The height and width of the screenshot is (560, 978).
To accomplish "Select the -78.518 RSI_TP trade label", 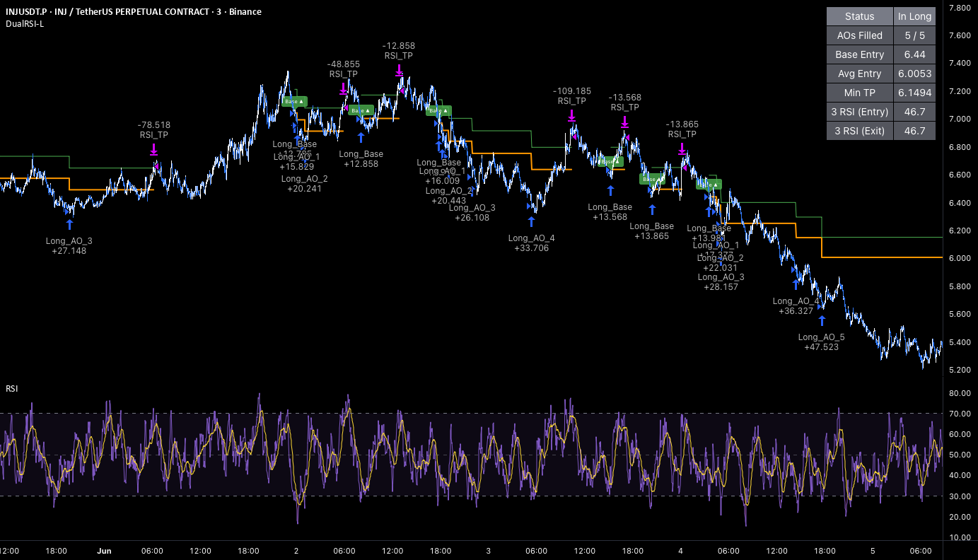I will click(x=154, y=130).
